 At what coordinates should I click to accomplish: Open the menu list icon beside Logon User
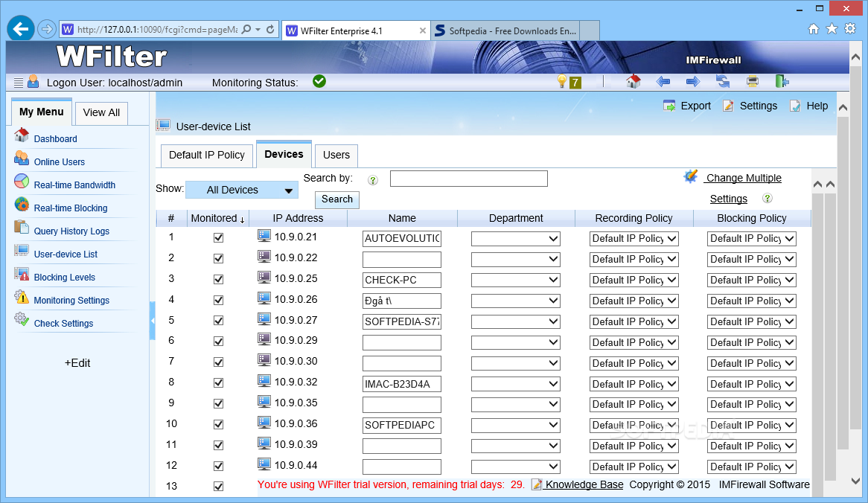(19, 83)
